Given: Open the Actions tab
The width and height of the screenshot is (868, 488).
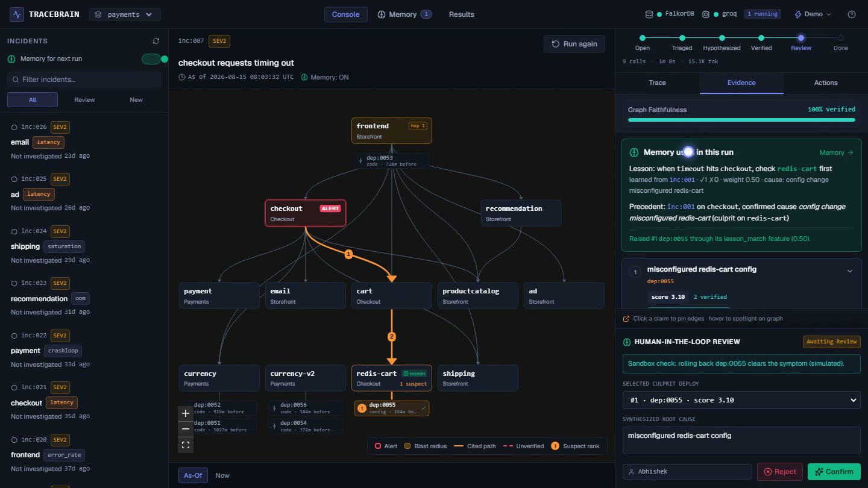Looking at the screenshot, I should (x=826, y=83).
